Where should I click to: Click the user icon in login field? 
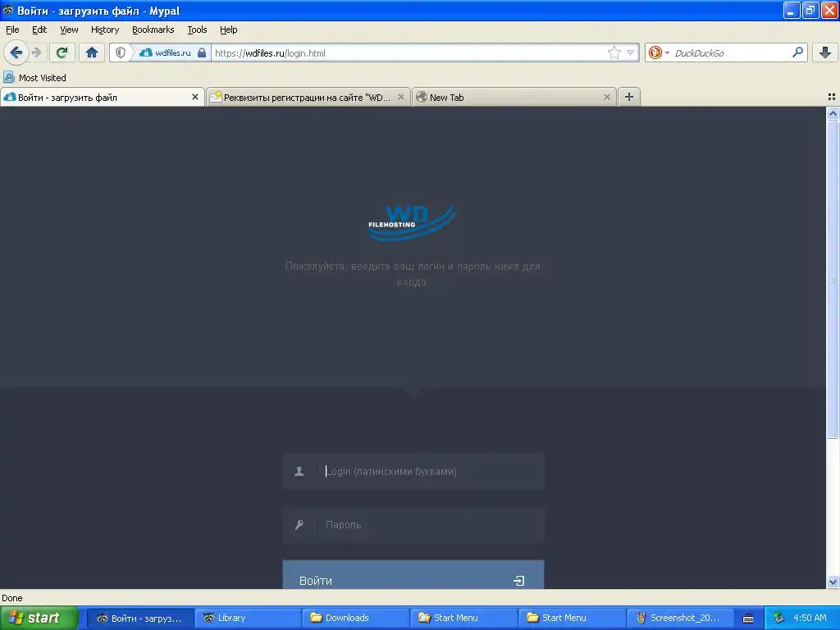[299, 472]
